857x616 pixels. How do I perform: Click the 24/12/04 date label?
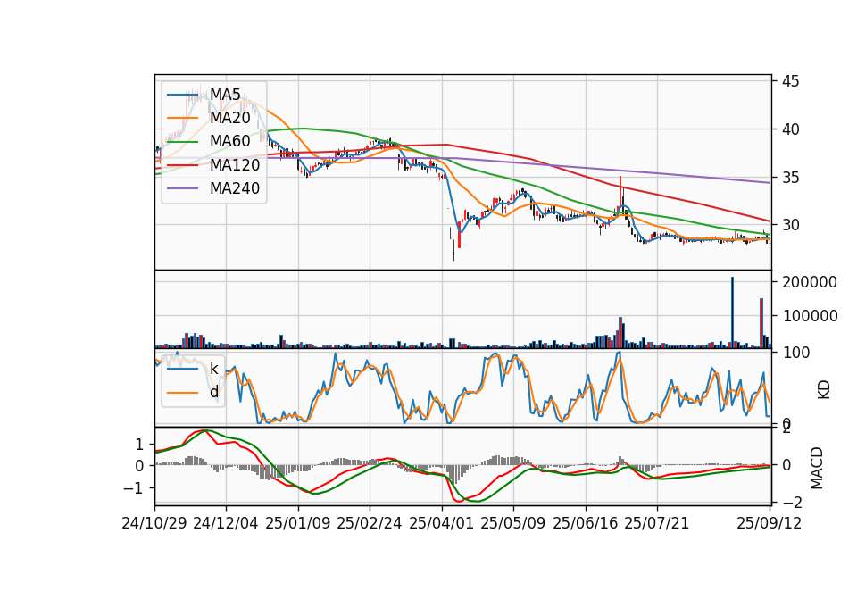pos(226,523)
